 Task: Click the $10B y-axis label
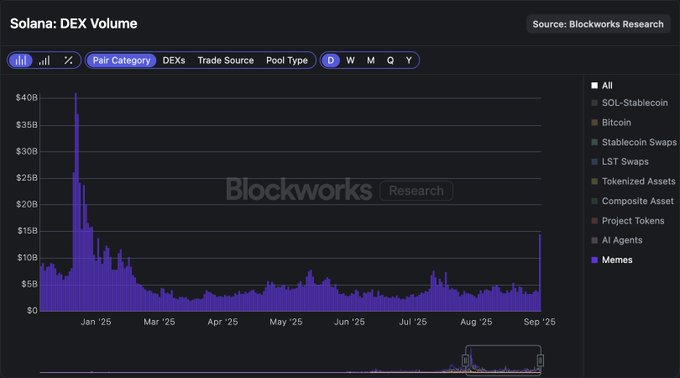27,257
